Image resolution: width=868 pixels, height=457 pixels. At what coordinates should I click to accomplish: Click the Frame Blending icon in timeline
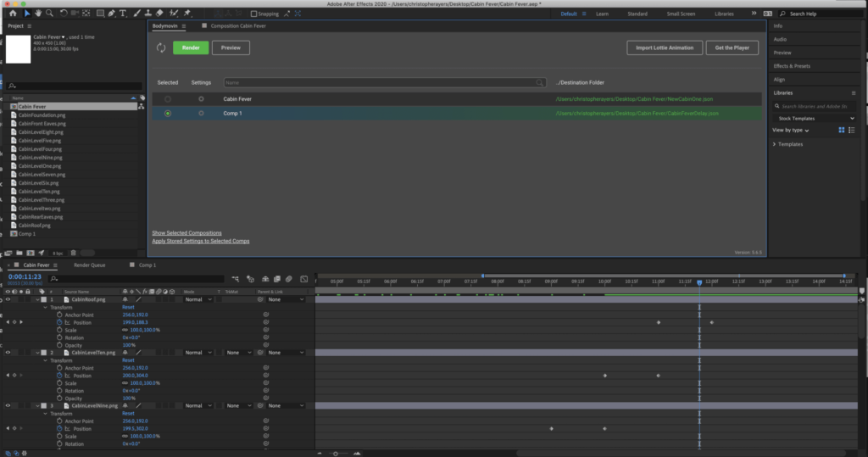click(277, 279)
